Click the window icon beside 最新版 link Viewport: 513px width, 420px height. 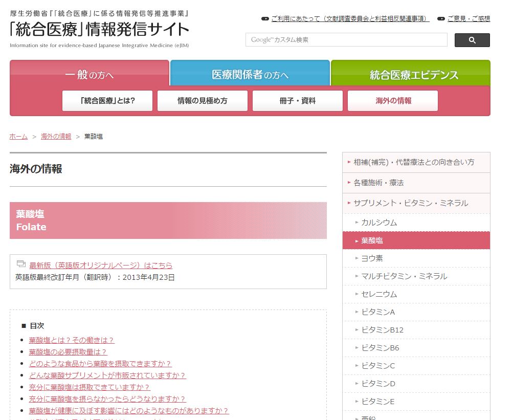point(21,264)
